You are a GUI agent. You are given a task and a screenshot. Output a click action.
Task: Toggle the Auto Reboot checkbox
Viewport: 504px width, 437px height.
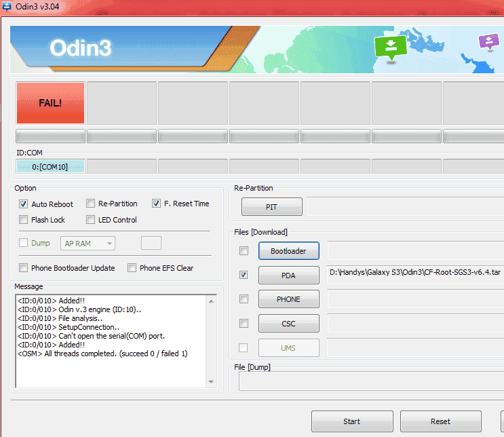point(24,204)
